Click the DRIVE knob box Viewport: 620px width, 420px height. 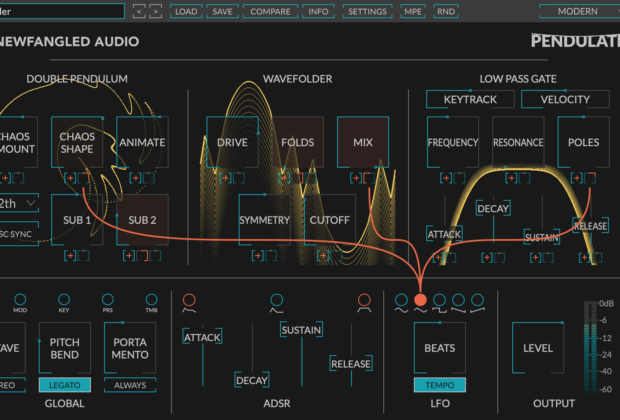[x=232, y=142]
